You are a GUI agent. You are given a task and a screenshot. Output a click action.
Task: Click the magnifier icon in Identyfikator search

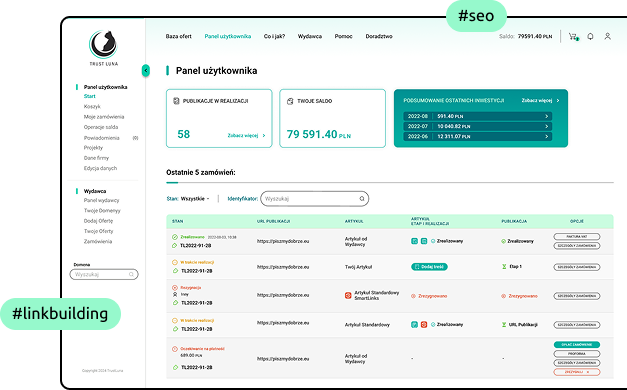pos(361,199)
